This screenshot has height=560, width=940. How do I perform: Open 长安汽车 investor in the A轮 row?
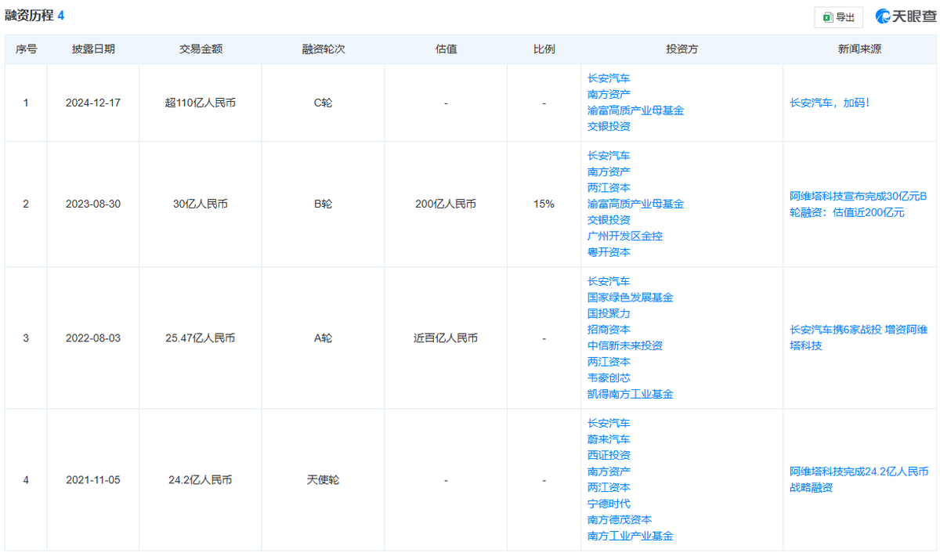(609, 281)
